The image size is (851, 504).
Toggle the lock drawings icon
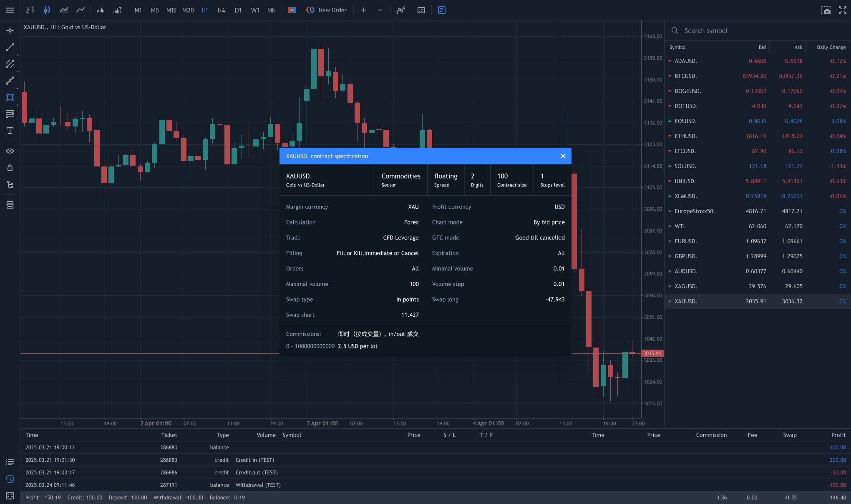point(10,168)
